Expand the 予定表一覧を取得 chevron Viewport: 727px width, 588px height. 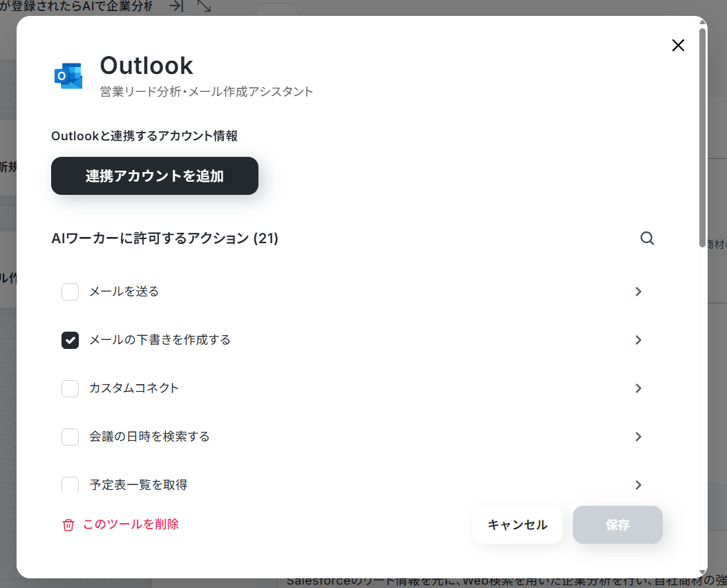click(639, 484)
